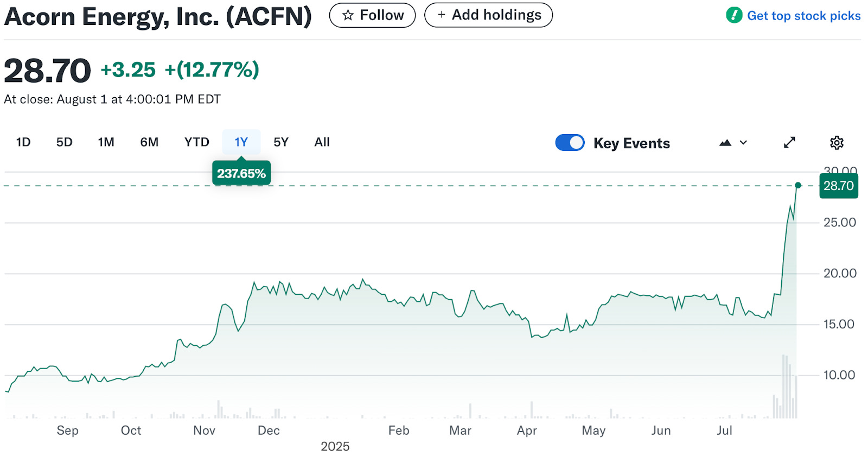Screen dimensions: 868x456
Task: Click the Nov label on time axis
Action: (x=204, y=430)
